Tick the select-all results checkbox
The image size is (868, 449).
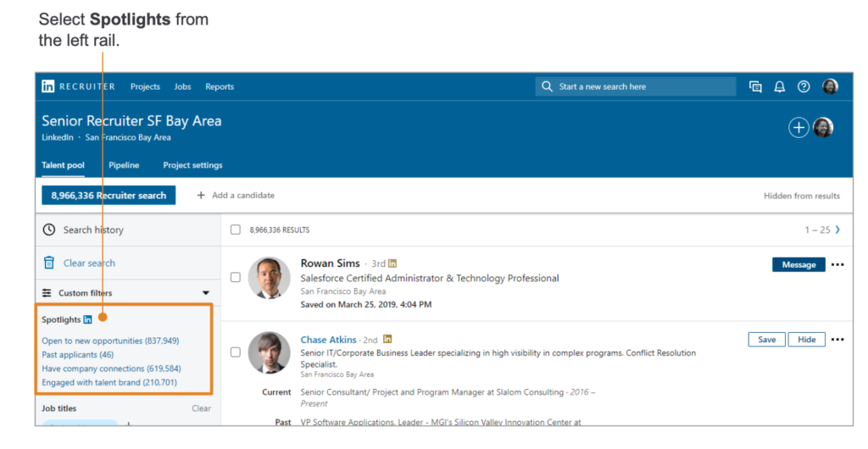(236, 230)
